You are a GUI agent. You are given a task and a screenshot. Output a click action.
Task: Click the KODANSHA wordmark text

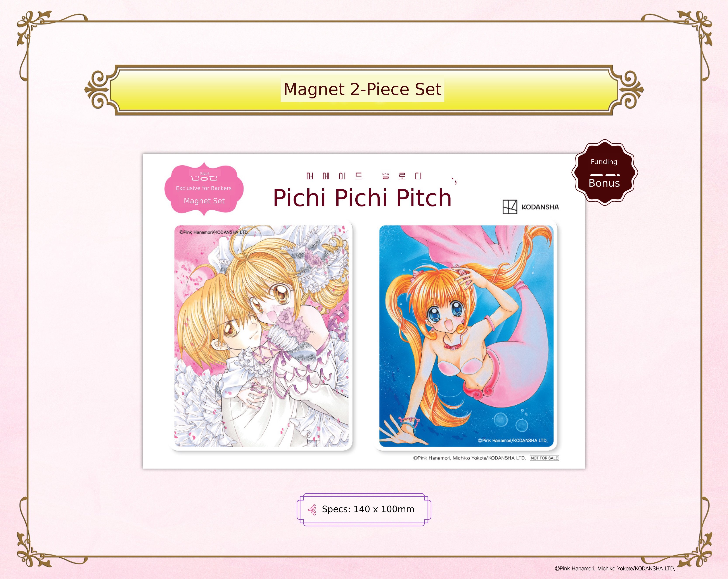click(x=540, y=207)
